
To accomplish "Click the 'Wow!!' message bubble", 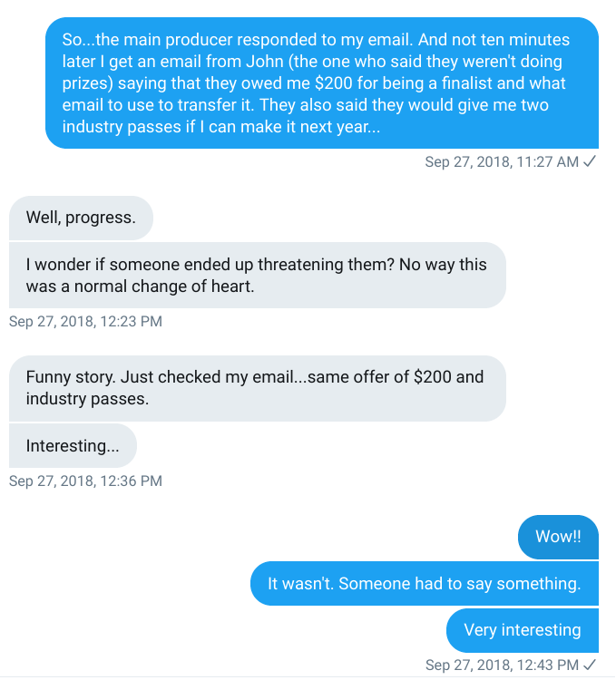I will [558, 537].
